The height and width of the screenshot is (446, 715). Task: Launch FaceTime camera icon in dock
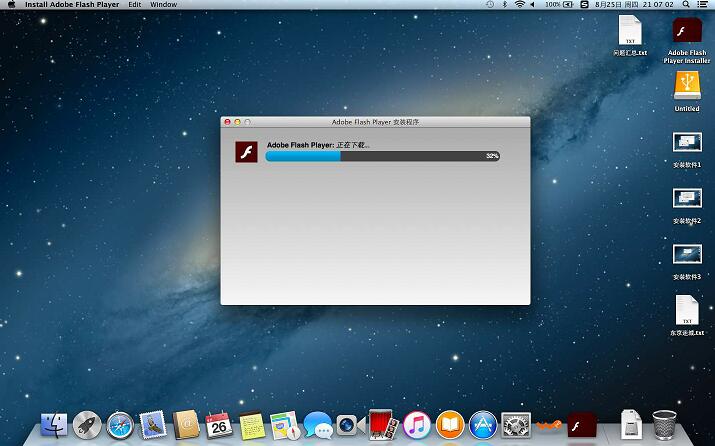point(350,425)
